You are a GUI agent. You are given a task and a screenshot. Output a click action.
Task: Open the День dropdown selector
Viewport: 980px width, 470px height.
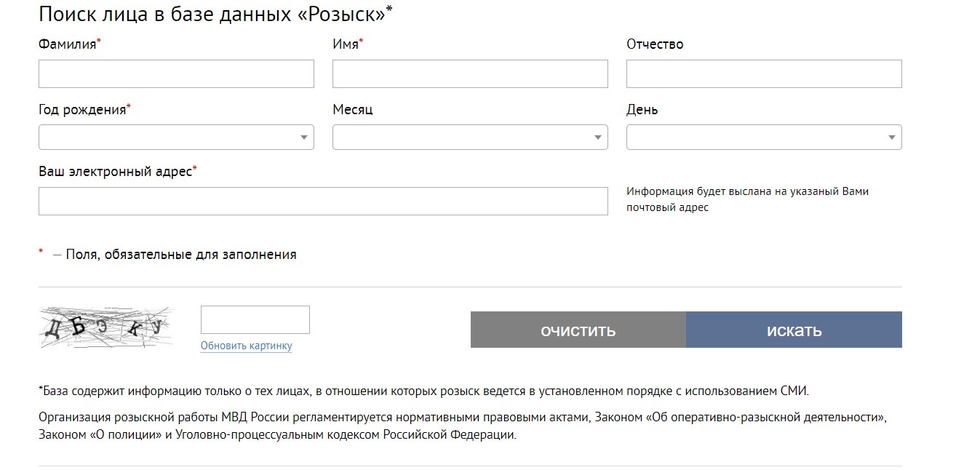click(764, 138)
